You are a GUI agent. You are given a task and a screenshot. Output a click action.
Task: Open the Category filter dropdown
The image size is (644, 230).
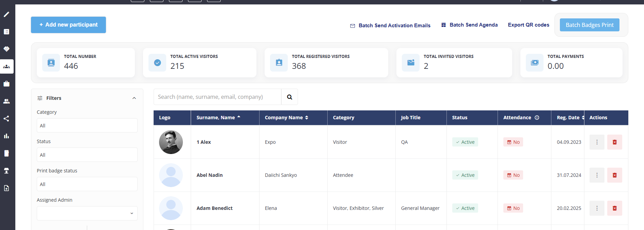[87, 125]
